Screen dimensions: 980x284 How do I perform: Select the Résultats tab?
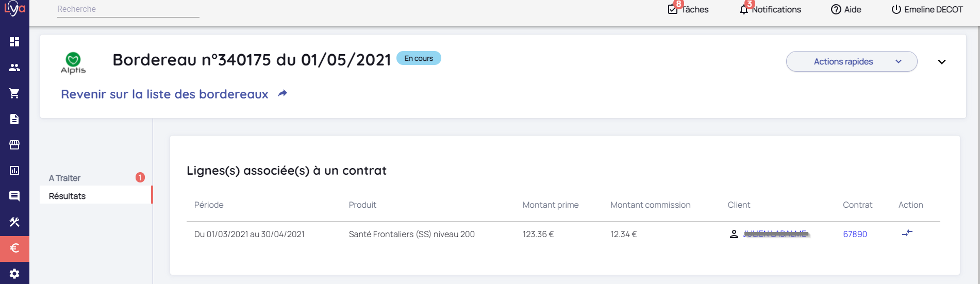click(x=68, y=196)
